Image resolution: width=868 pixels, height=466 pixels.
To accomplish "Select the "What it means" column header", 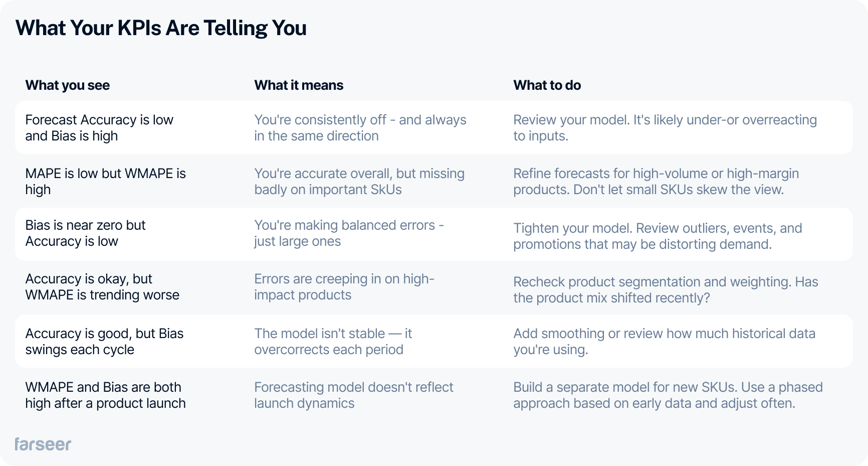I will coord(299,85).
